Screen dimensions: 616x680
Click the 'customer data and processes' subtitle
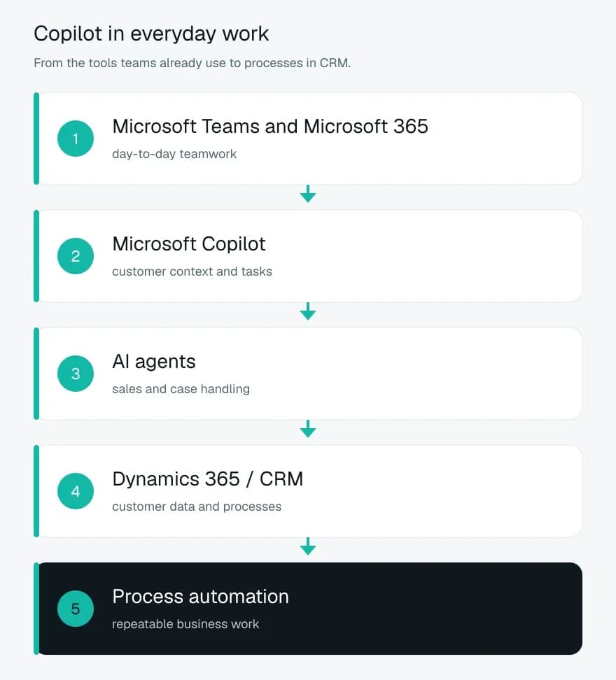tap(197, 507)
